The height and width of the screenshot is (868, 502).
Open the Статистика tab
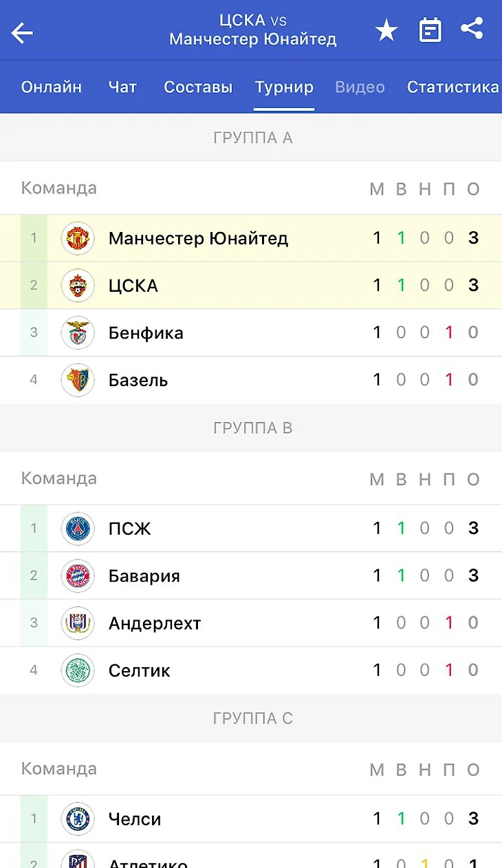(452, 87)
